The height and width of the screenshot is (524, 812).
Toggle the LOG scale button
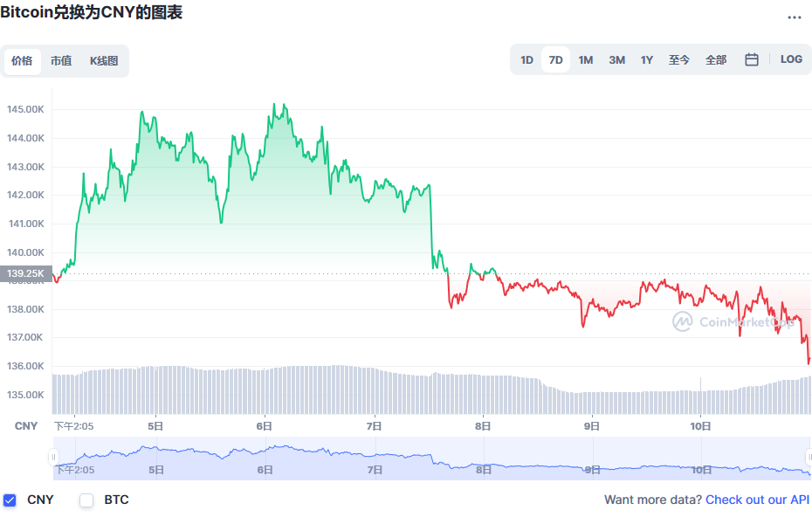tap(791, 59)
